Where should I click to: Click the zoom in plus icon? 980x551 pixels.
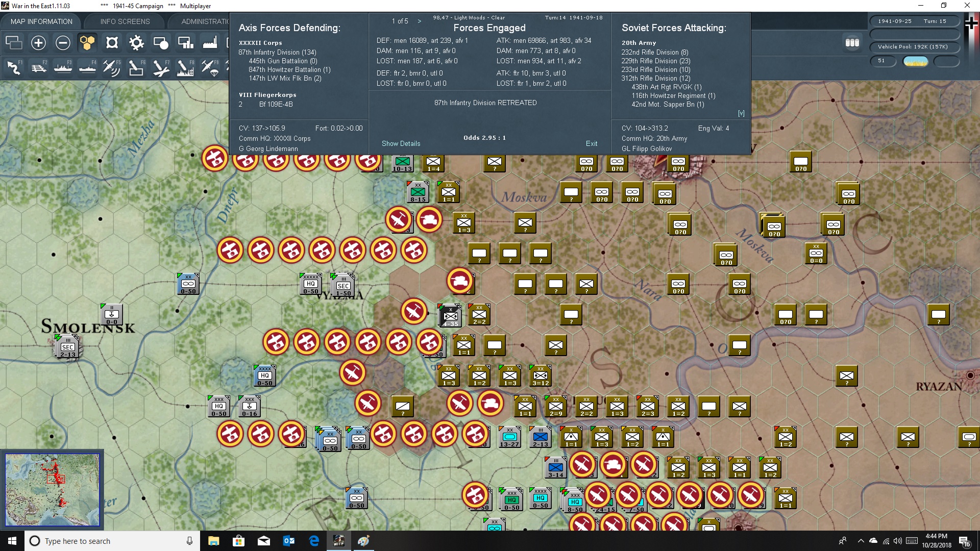38,43
